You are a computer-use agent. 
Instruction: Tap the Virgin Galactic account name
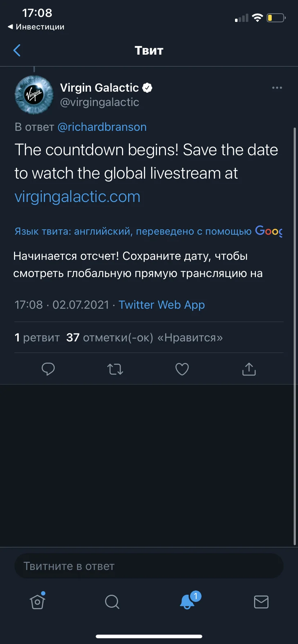(x=99, y=88)
